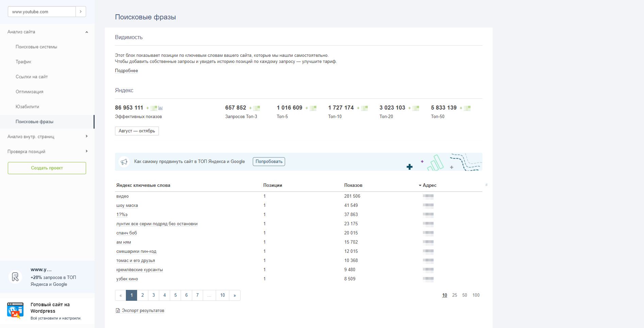This screenshot has height=328, width=644.
Task: Click Экспорт результатов link
Action: (x=143, y=311)
